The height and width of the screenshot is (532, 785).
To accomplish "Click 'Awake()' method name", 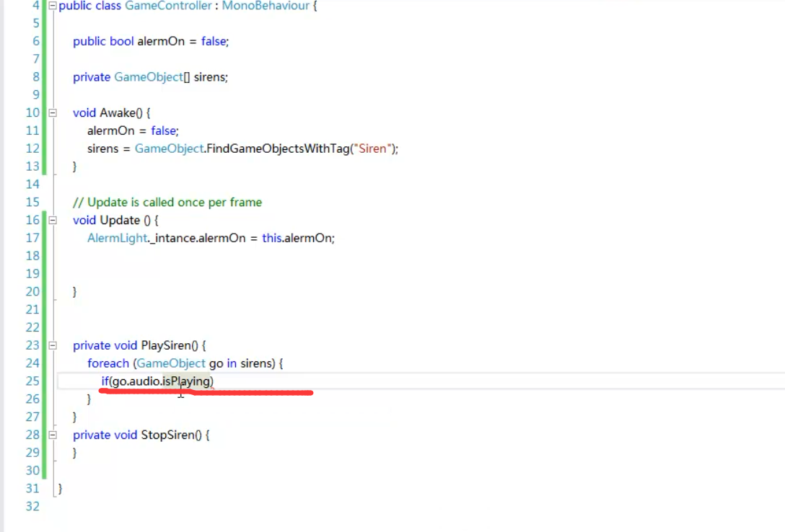I will pos(121,113).
